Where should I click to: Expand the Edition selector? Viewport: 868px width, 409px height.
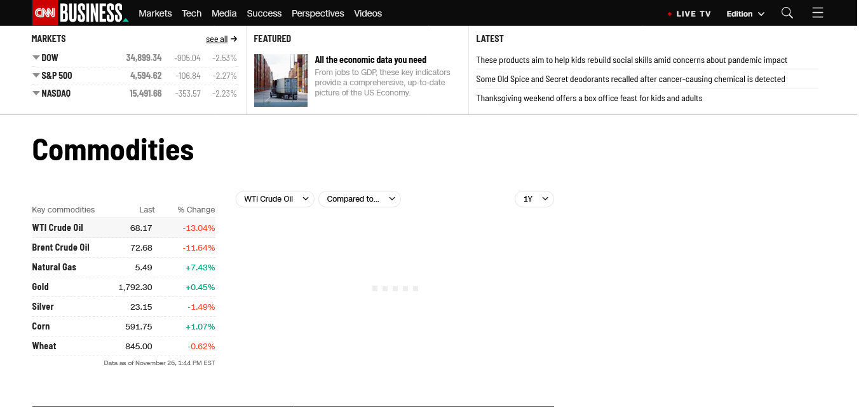coord(745,13)
